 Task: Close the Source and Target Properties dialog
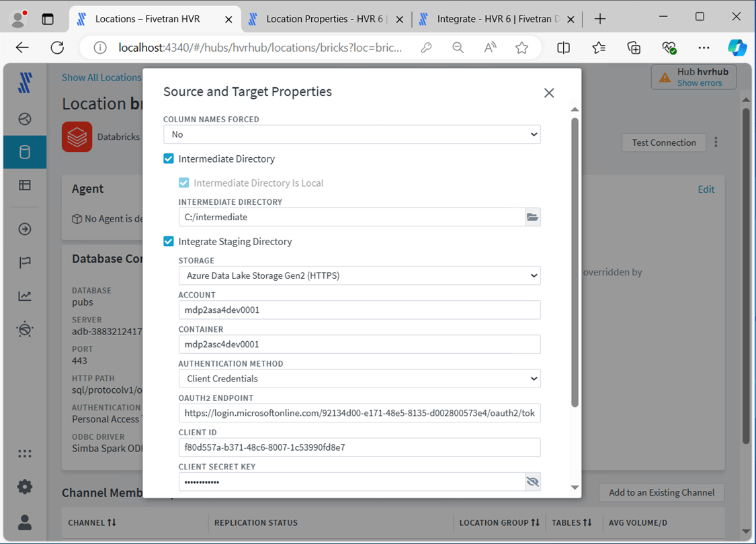click(x=548, y=93)
